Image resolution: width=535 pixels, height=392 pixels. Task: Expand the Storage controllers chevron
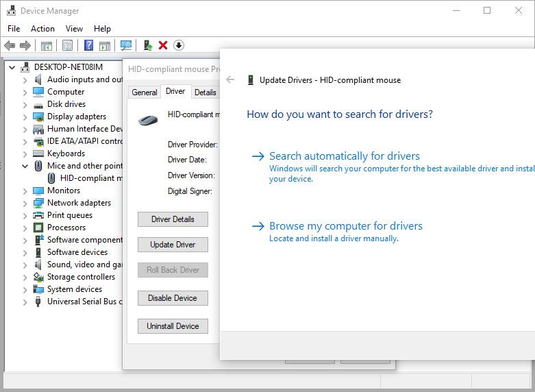(25, 278)
